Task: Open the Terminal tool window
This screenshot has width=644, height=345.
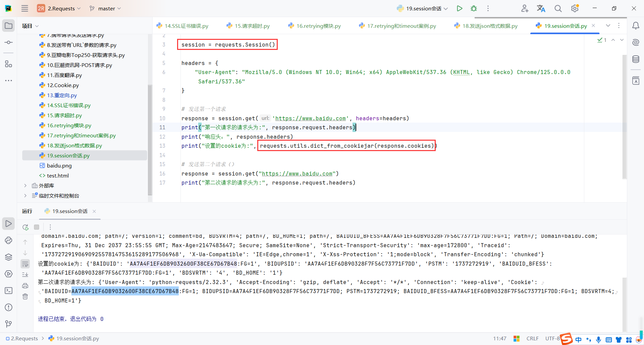Action: click(8, 290)
